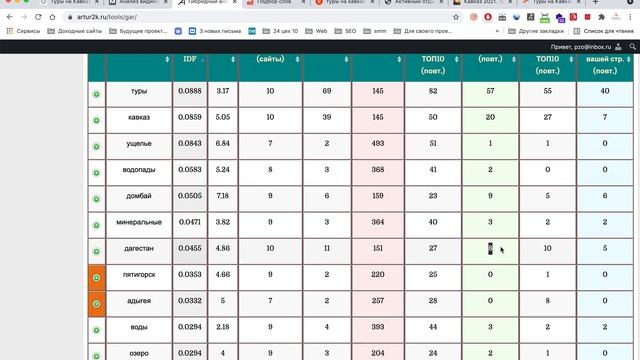
Task: Open Список для чтения reading list
Action: click(x=604, y=31)
